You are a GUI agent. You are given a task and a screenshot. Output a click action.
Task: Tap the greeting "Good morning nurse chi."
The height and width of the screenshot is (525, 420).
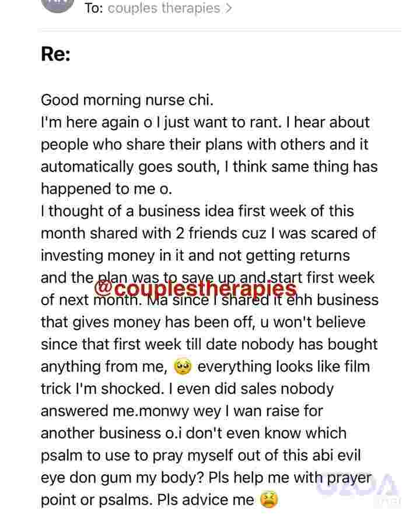click(x=127, y=100)
